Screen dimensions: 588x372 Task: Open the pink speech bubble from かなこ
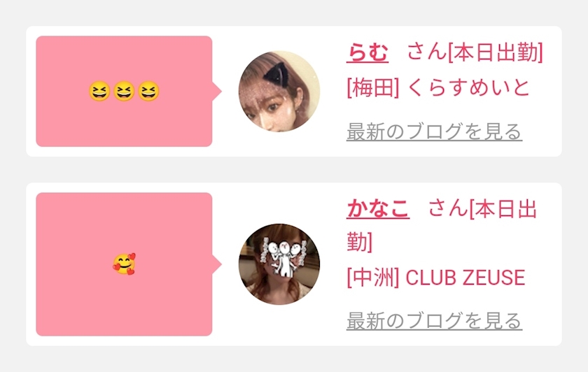click(124, 264)
